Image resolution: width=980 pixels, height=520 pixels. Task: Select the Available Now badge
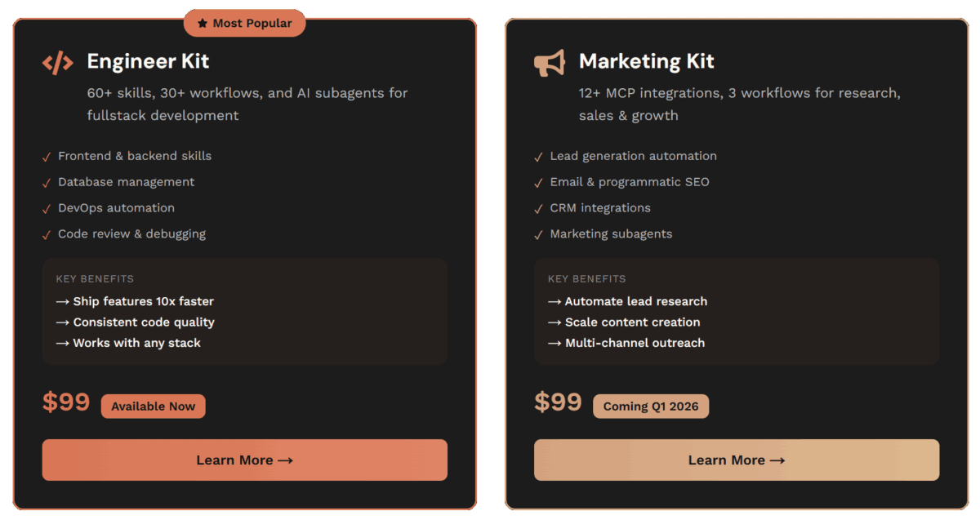click(x=153, y=407)
